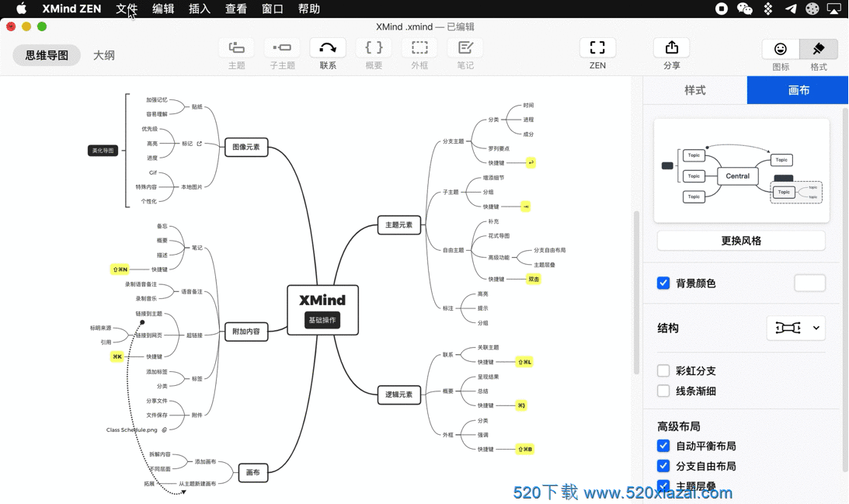Uncheck 分支自由布局 option
The image size is (849, 504).
(x=663, y=466)
